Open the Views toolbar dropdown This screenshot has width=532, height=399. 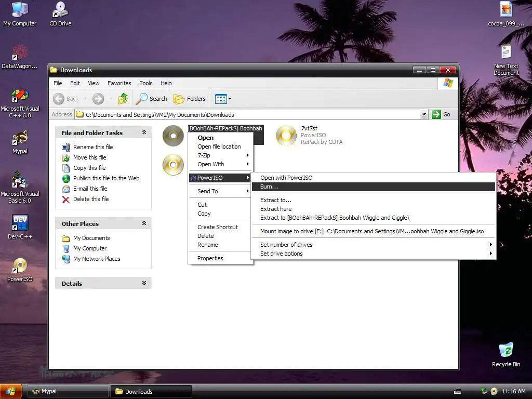point(223,99)
